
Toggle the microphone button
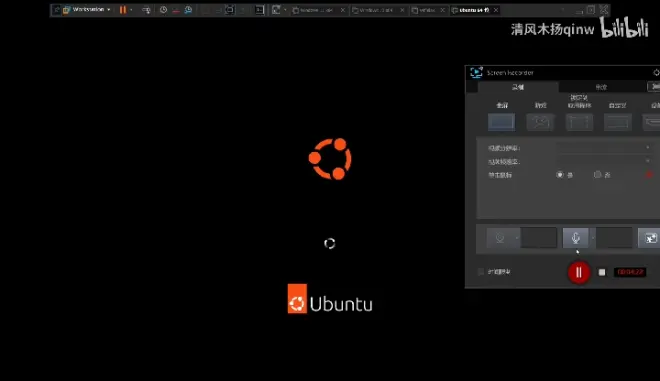coord(575,238)
